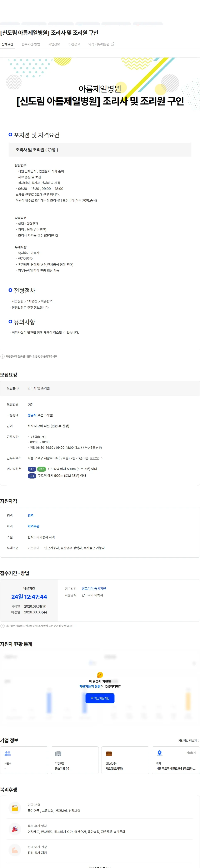Click the 경력 value under 지원자격
The image size is (200, 868).
pyautogui.click(x=31, y=516)
